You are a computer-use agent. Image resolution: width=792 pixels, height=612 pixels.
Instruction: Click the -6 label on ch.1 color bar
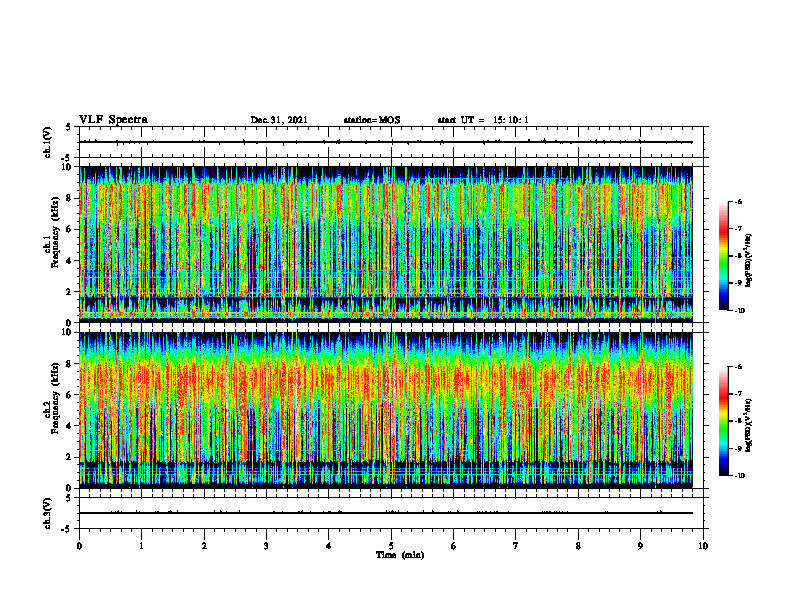[x=738, y=202]
